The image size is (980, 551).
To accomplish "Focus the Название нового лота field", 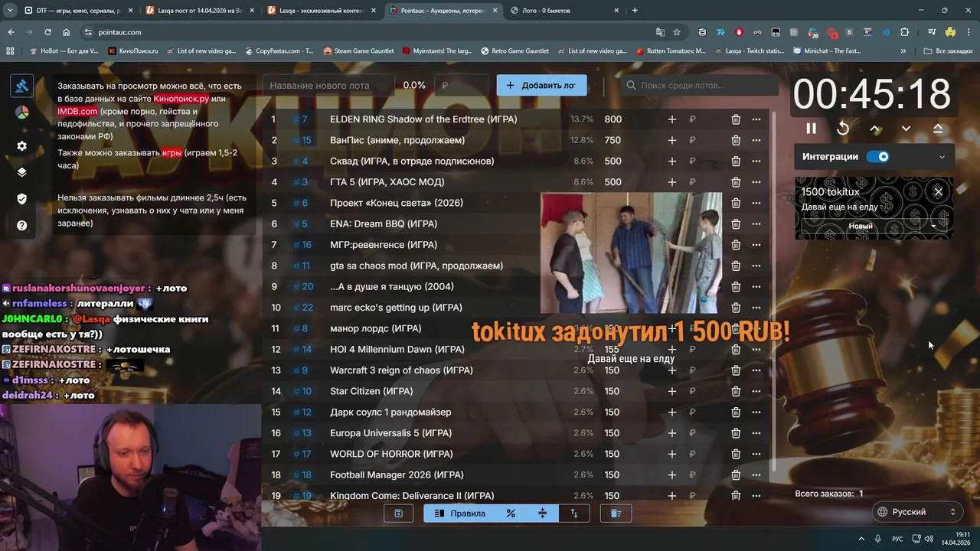I will [x=328, y=86].
